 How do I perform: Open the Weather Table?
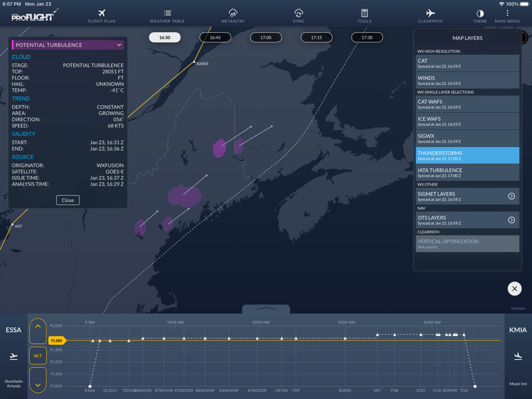click(x=167, y=15)
